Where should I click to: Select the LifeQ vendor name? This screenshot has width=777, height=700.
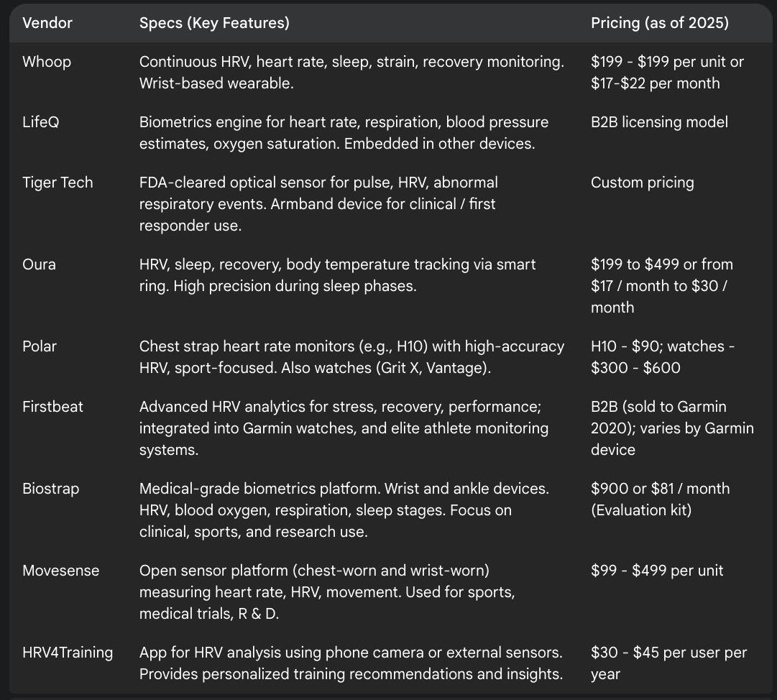tap(41, 122)
